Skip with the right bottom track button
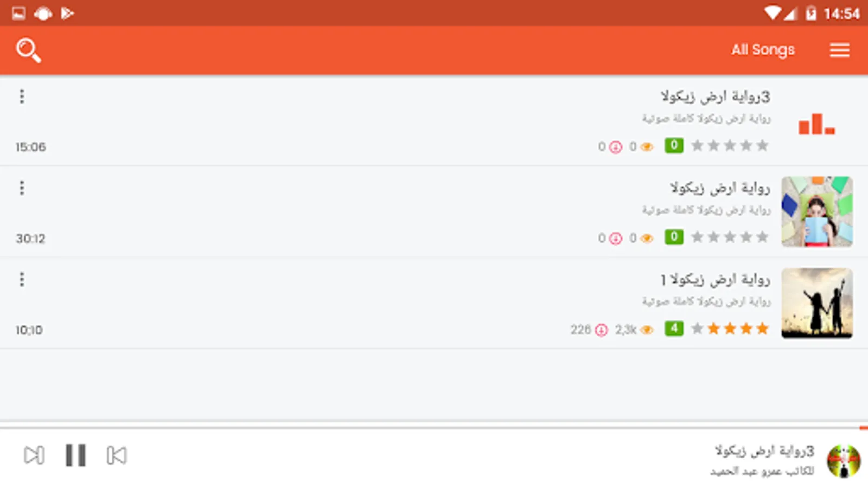Viewport: 868px width, 488px height. coord(117,455)
